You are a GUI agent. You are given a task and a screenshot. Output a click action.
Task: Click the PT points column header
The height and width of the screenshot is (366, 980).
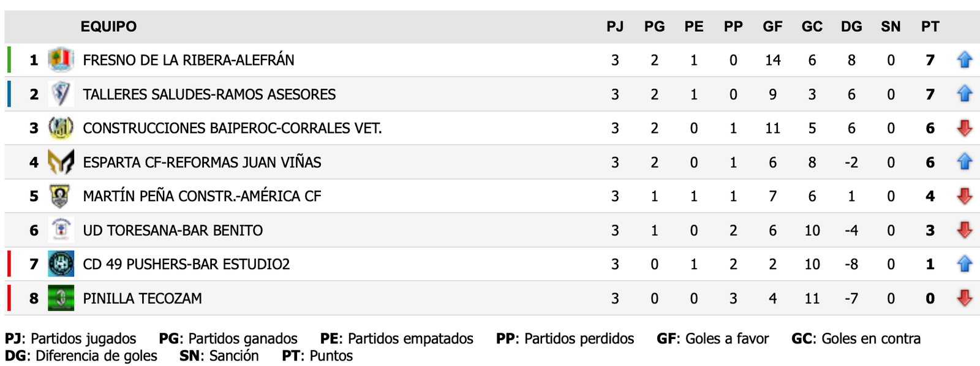click(x=930, y=26)
